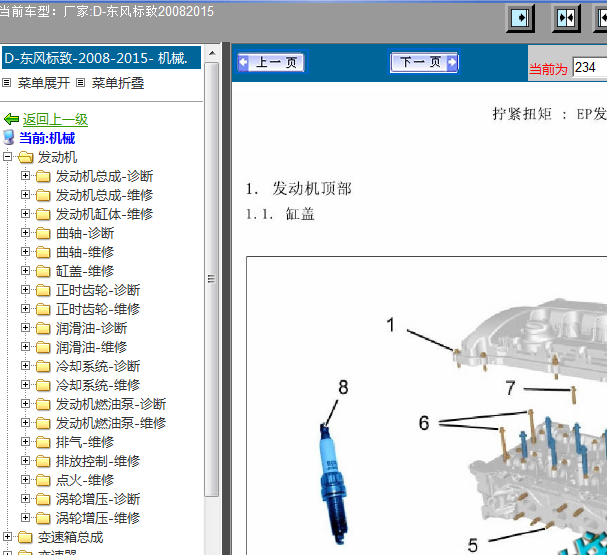
Task: Click the page number field showing 234
Action: click(590, 68)
